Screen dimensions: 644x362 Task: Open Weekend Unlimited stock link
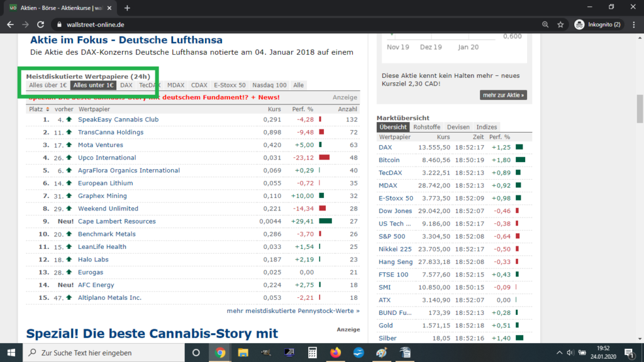click(108, 209)
